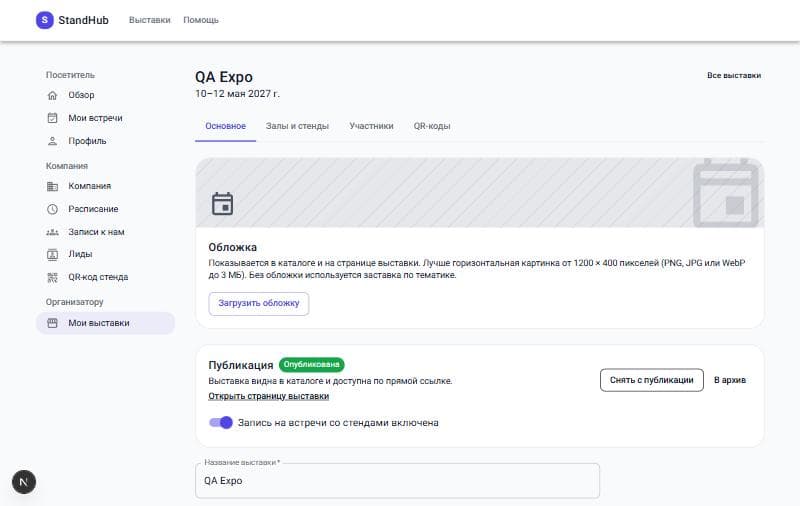Click the Обложка section heading
The height and width of the screenshot is (506, 800).
click(233, 247)
